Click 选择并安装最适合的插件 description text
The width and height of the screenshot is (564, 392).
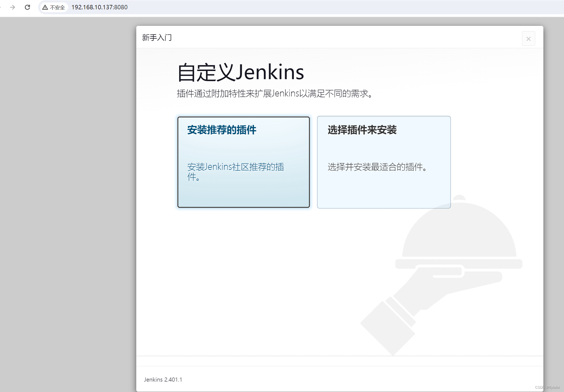(377, 167)
